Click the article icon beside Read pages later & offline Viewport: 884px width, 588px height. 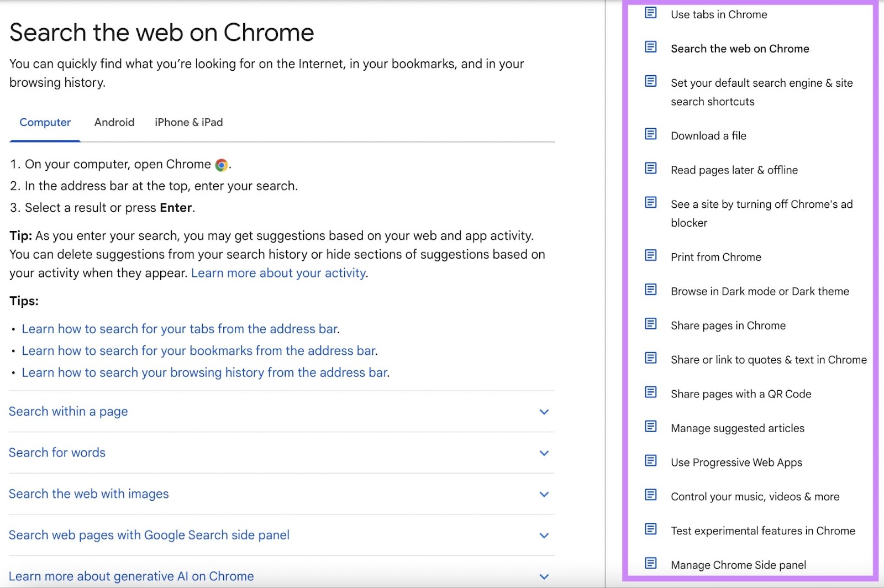click(650, 169)
